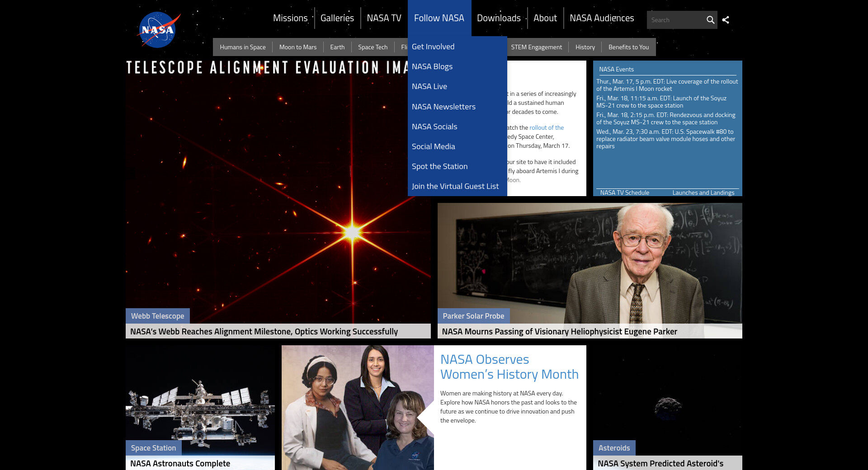Open the U.S. Spacewalk #80 event
Viewport: 868px width, 470px height.
pyautogui.click(x=666, y=139)
